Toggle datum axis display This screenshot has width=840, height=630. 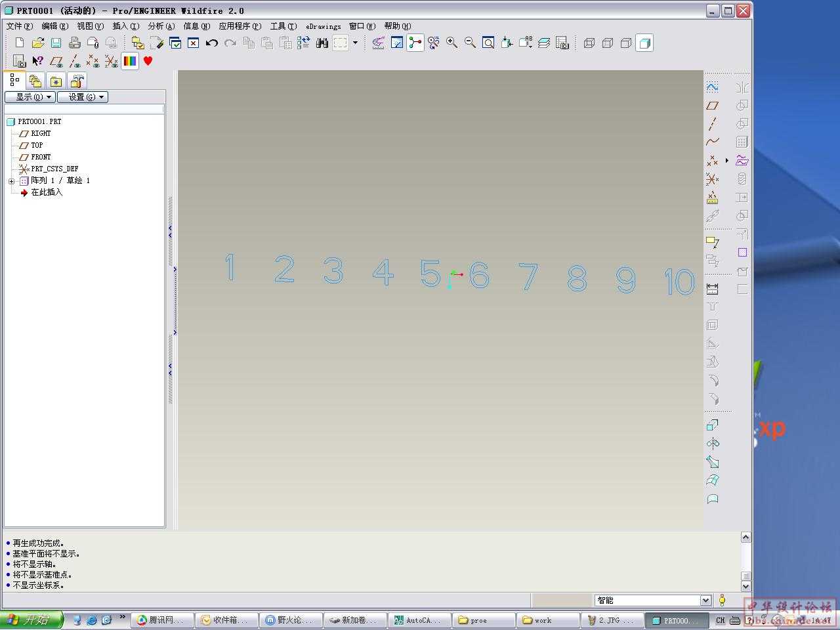(75, 61)
